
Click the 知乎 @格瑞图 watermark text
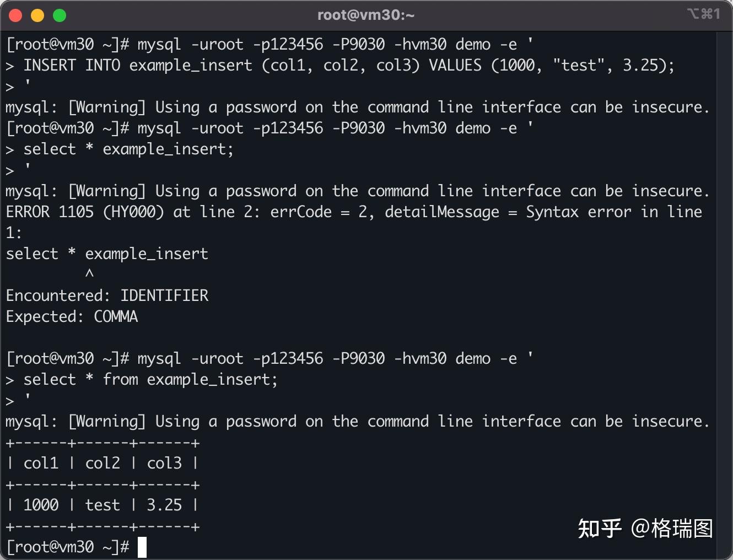tap(645, 529)
